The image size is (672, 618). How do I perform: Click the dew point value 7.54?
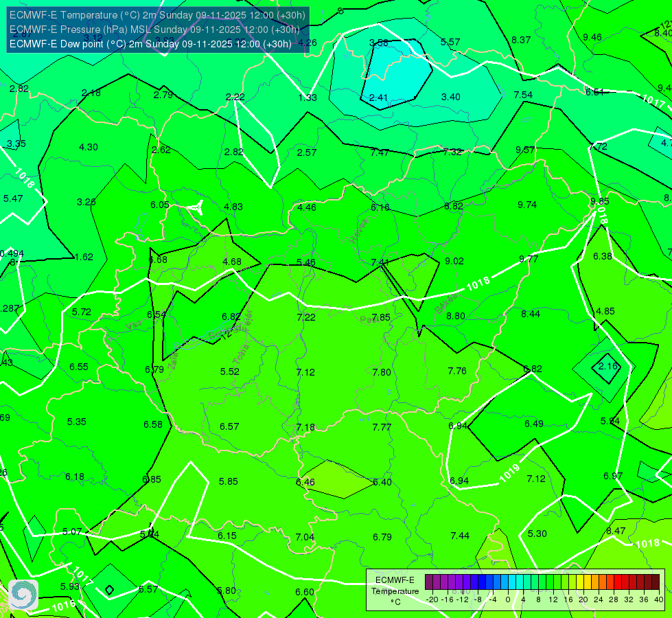(523, 95)
